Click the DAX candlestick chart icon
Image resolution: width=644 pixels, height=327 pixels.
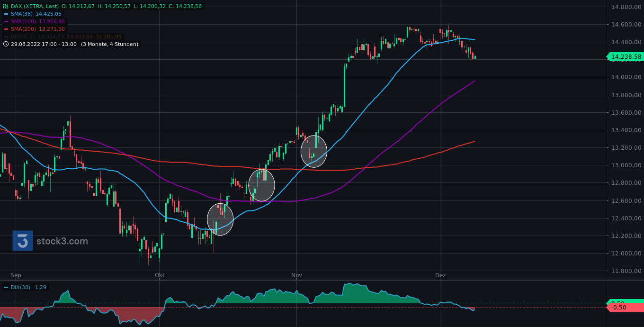click(x=6, y=6)
